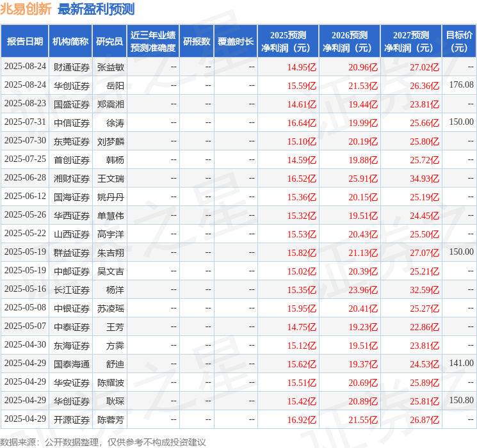Select the 2027预测净利润 column header
The image size is (477, 448).
(x=411, y=42)
